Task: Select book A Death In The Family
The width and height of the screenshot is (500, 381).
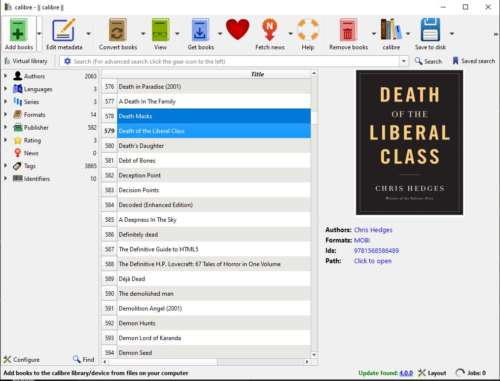Action: [x=214, y=101]
